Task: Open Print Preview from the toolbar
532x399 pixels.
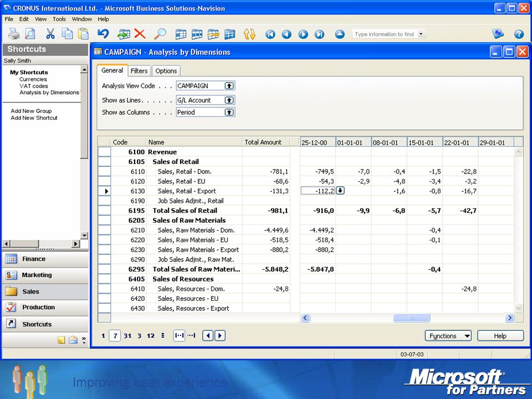Action: tap(30, 34)
